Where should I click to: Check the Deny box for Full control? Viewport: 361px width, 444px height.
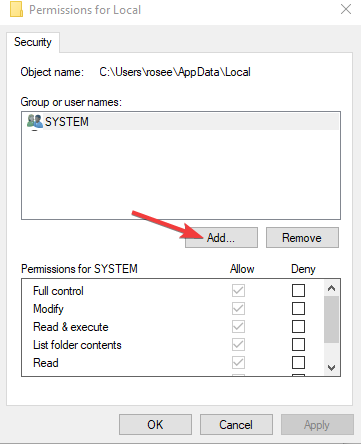298,290
